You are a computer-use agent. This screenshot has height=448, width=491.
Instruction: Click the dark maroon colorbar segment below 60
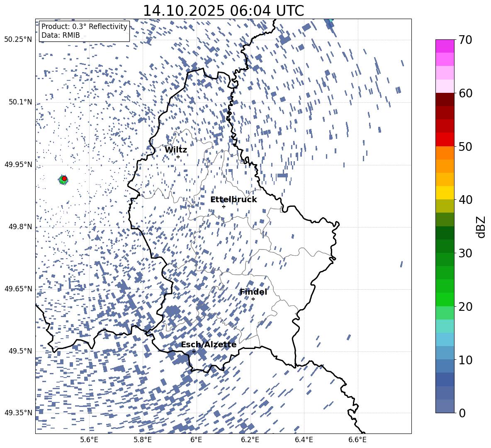click(445, 99)
